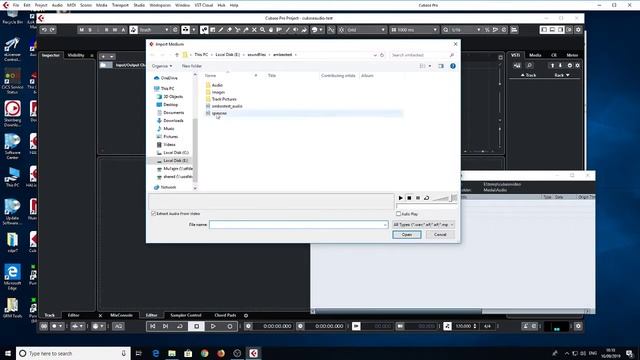Refresh the folder in address bar

(382, 55)
